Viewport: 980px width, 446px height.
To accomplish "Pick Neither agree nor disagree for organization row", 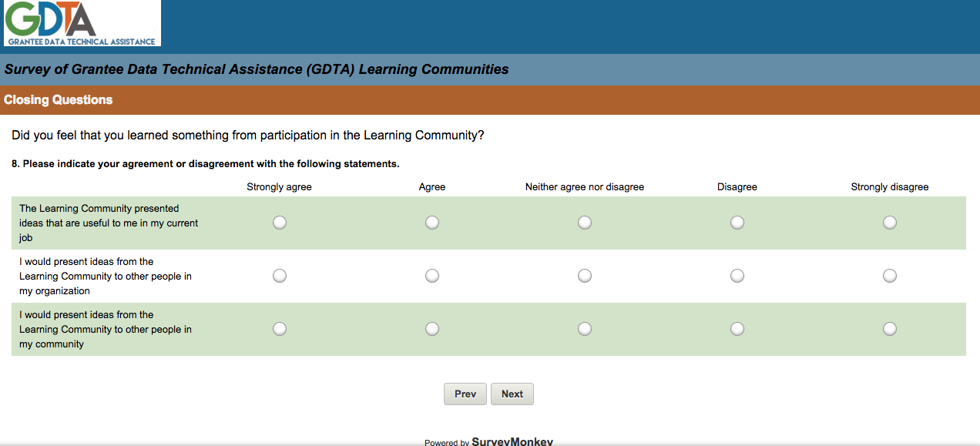I will [585, 276].
